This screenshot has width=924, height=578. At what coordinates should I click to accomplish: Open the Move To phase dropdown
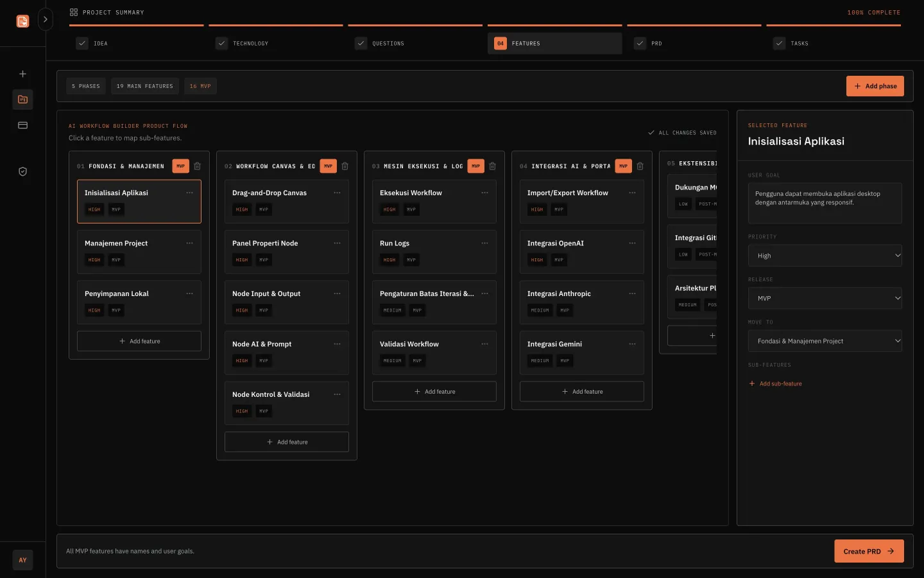[x=825, y=341]
